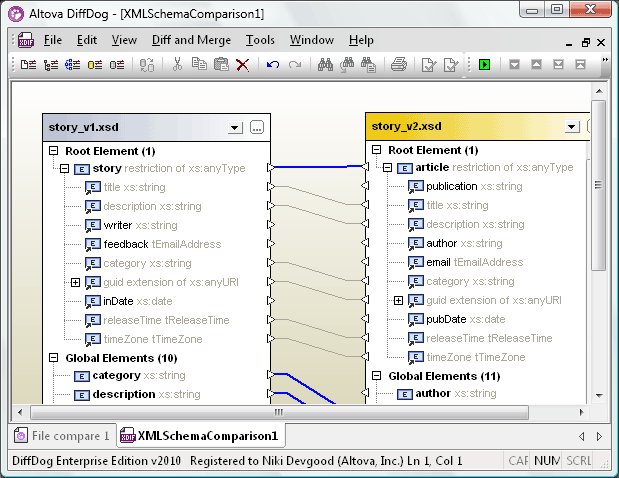The width and height of the screenshot is (619, 478).
Task: Click the next difference down-arrow icon
Action: pos(514,64)
